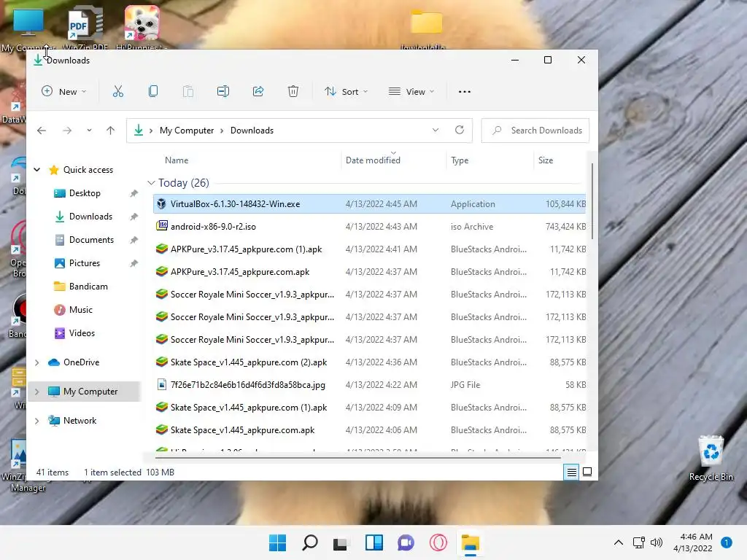This screenshot has width=747, height=560.
Task: Launch Opera browser from taskbar
Action: pos(438,542)
